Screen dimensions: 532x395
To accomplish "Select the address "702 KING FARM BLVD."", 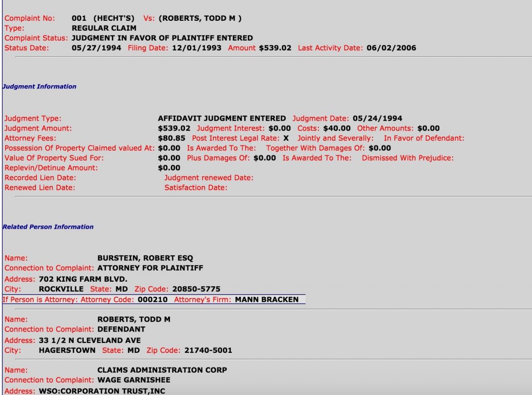I will [83, 279].
